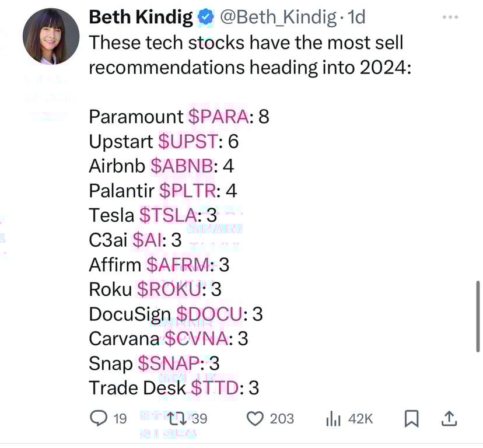Share the tweet via upload icon
This screenshot has width=483, height=448.
pyautogui.click(x=450, y=418)
